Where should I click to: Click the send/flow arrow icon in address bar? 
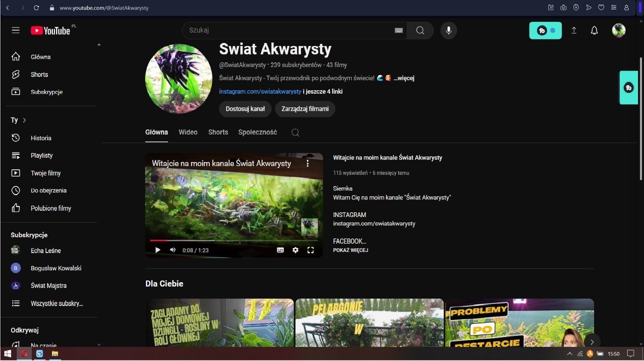tap(589, 8)
